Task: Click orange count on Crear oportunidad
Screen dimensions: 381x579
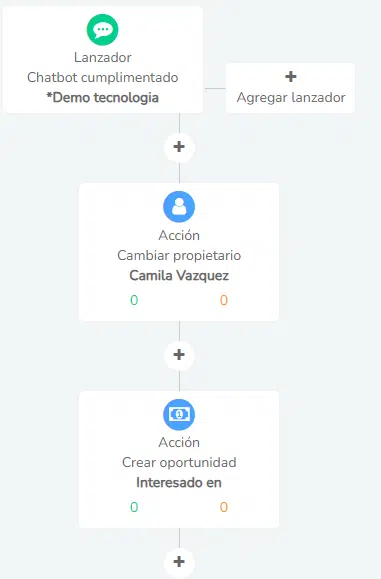Action: (224, 507)
